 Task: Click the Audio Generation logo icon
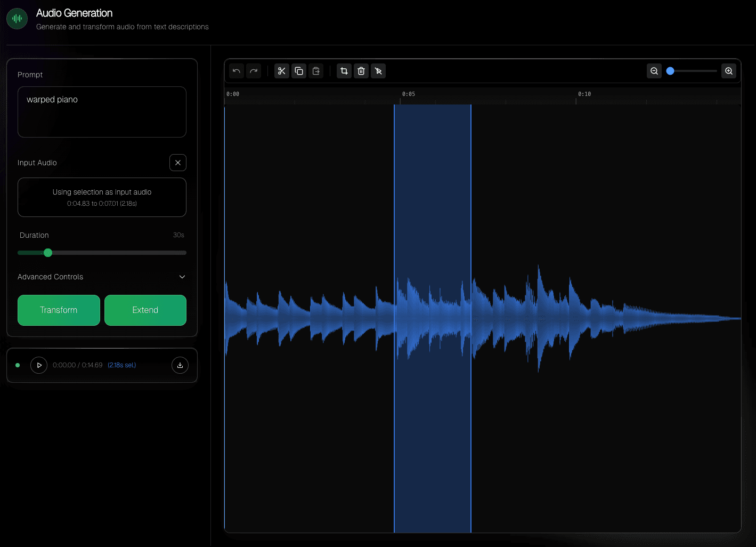click(x=17, y=19)
